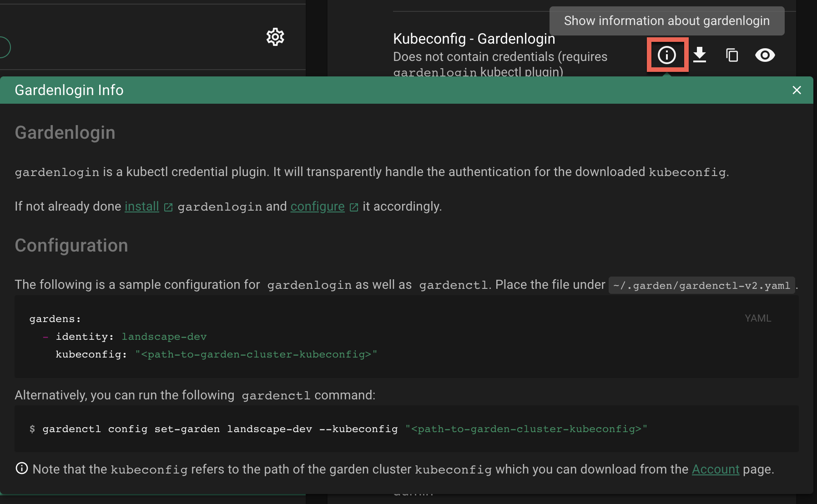
Task: Click the gardenlogin info icon
Action: [667, 55]
